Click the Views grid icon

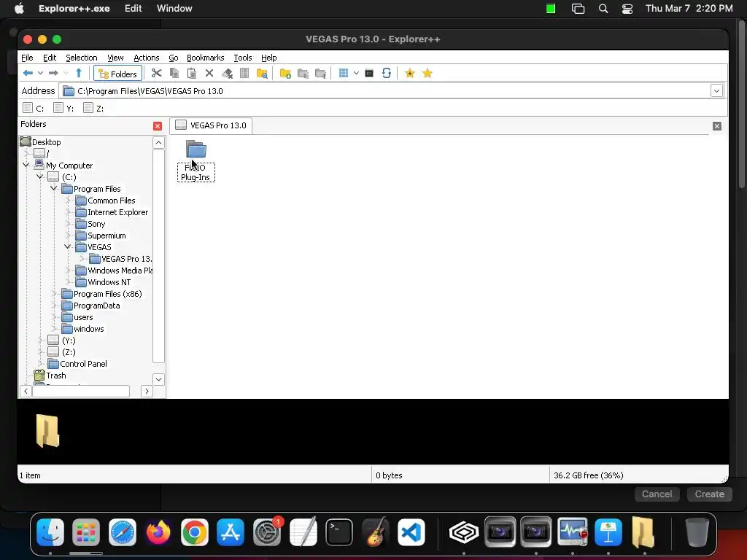coord(344,74)
